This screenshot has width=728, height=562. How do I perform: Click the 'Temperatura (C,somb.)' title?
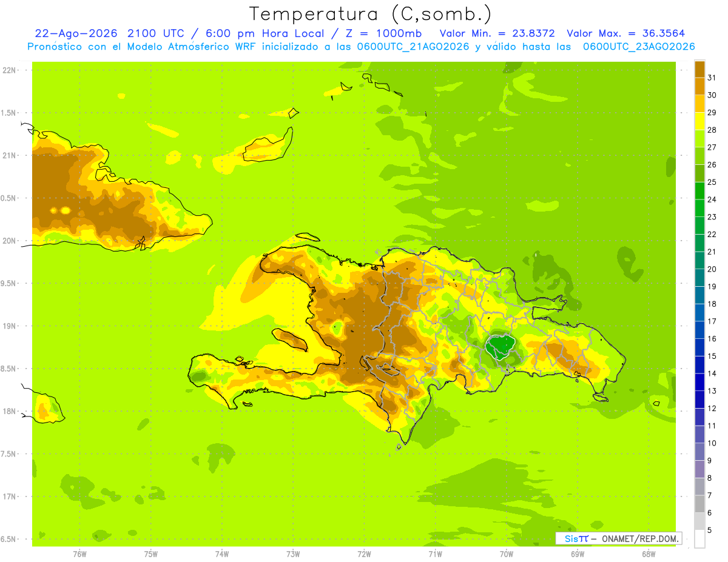(371, 13)
